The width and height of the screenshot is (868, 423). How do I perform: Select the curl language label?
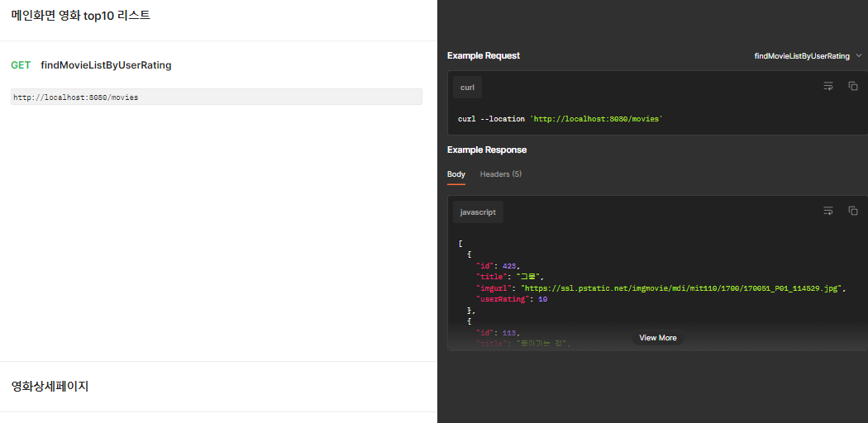pyautogui.click(x=467, y=88)
